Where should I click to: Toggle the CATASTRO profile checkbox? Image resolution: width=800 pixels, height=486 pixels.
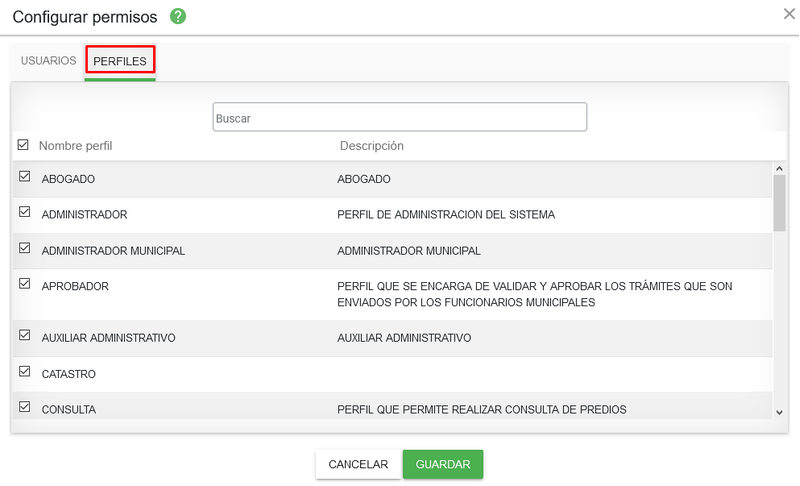24,371
